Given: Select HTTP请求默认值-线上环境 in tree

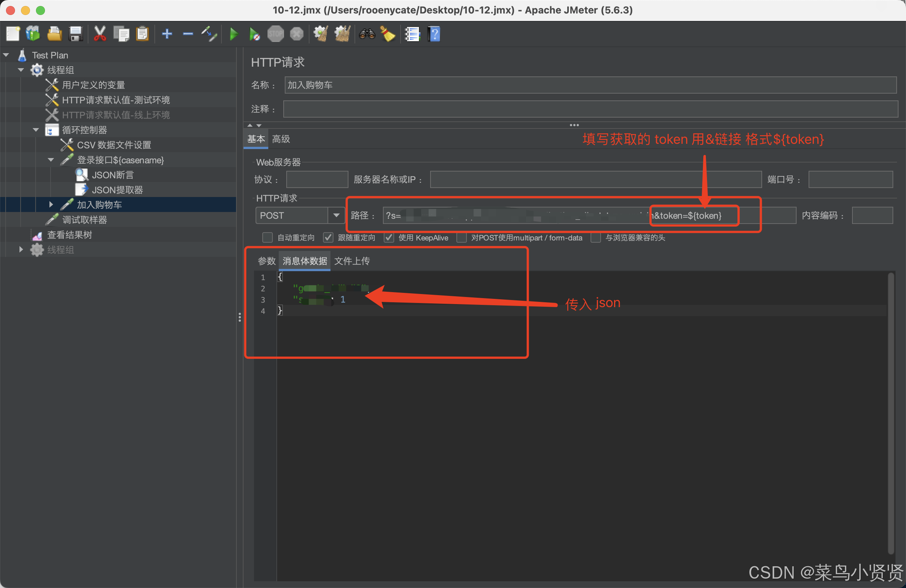Looking at the screenshot, I should [x=116, y=115].
